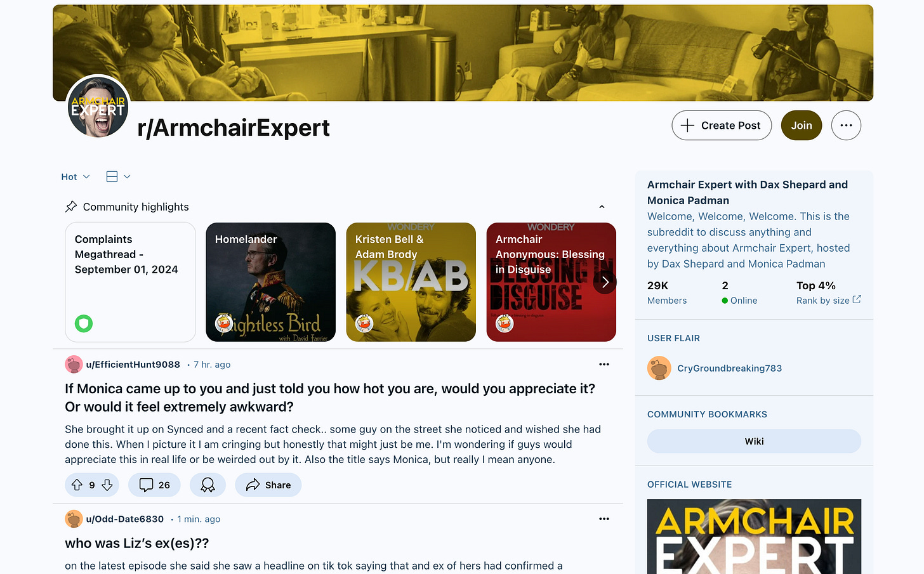
Task: Open the Hot sort dropdown
Action: [76, 177]
